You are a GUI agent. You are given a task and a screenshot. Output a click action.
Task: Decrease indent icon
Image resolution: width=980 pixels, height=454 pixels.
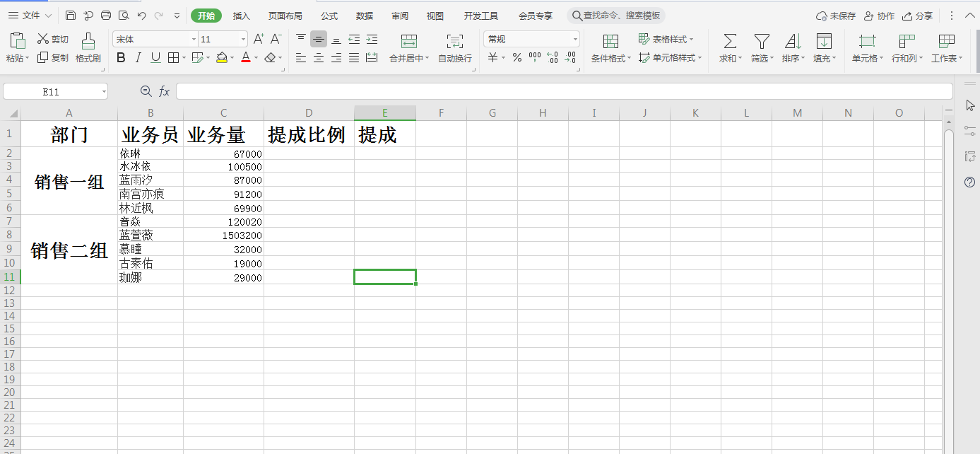[x=354, y=40]
